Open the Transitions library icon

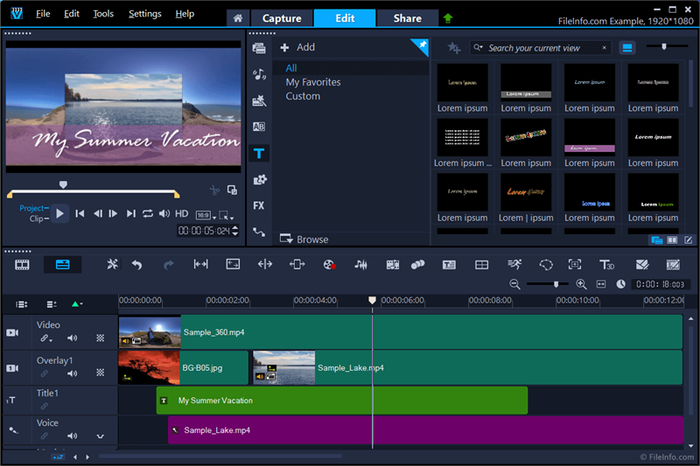[259, 127]
